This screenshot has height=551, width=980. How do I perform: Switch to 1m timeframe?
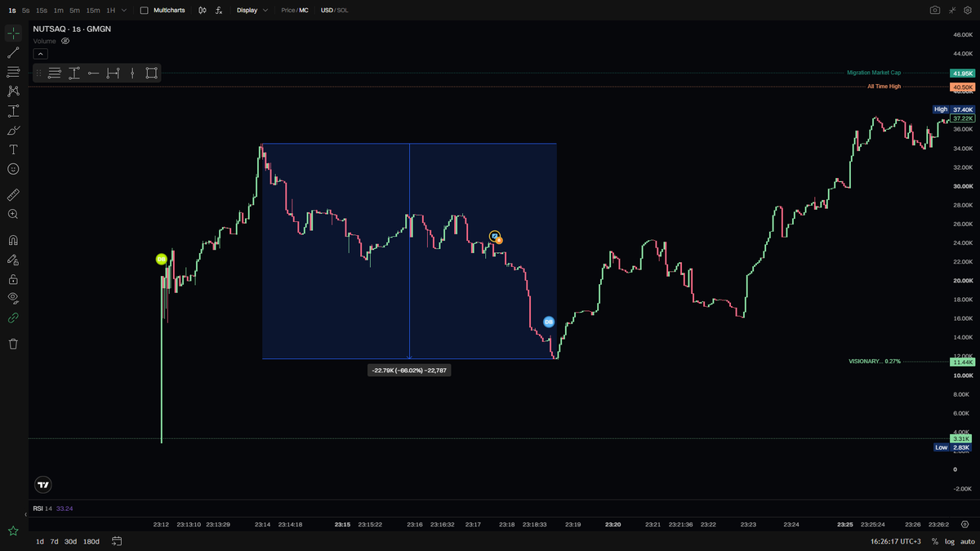click(x=58, y=11)
